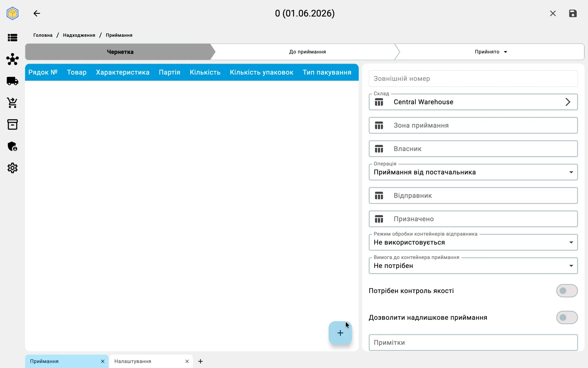Select the Чернетка status step
This screenshot has width=588, height=368.
[x=120, y=52]
